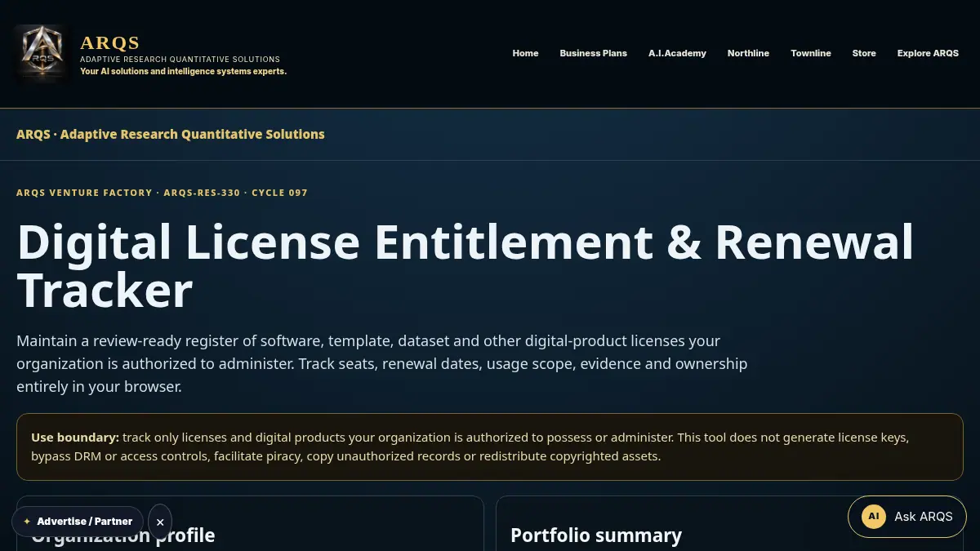Click the tagline 'Your AI solutions and intelligence systems experts.'
The image size is (980, 551).
pos(183,71)
